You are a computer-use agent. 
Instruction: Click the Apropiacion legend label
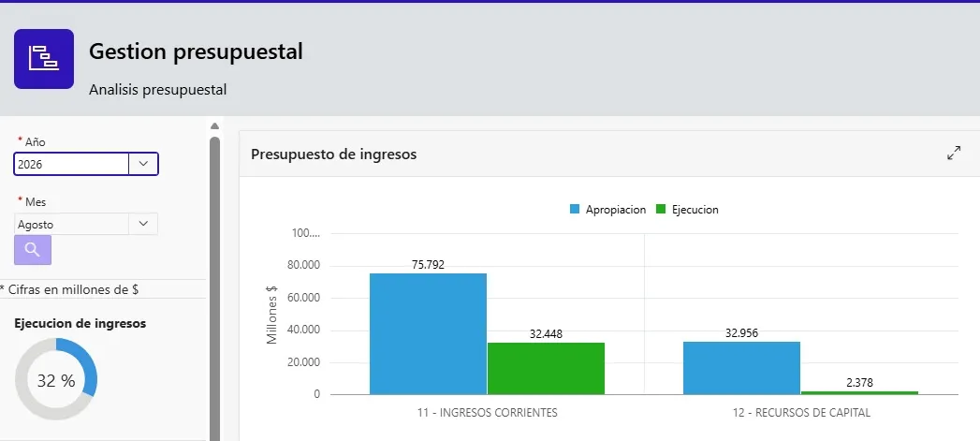pos(616,210)
